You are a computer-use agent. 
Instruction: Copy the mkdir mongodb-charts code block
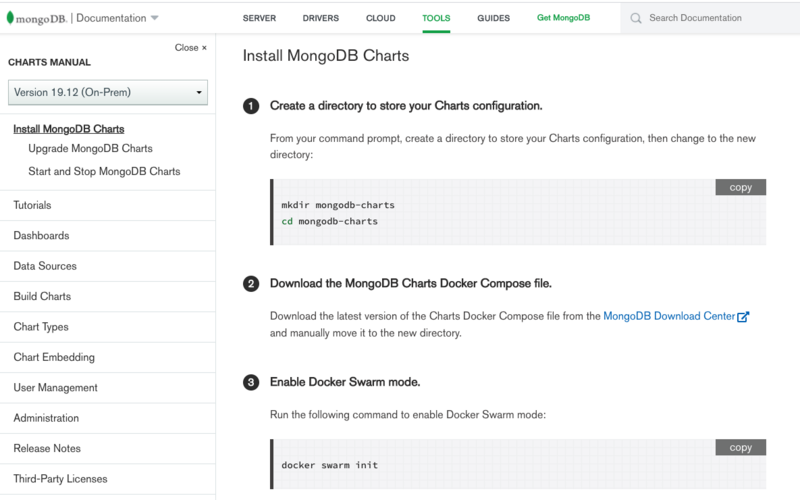(x=740, y=187)
